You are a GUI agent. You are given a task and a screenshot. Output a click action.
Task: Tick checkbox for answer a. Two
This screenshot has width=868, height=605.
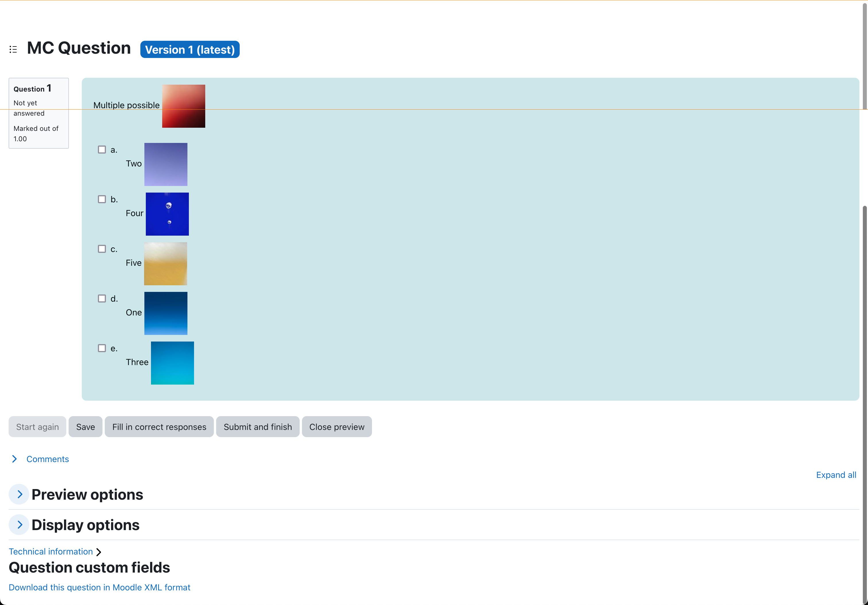(102, 150)
